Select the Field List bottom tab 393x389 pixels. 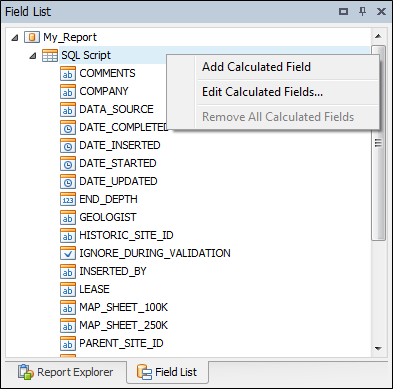pyautogui.click(x=167, y=372)
